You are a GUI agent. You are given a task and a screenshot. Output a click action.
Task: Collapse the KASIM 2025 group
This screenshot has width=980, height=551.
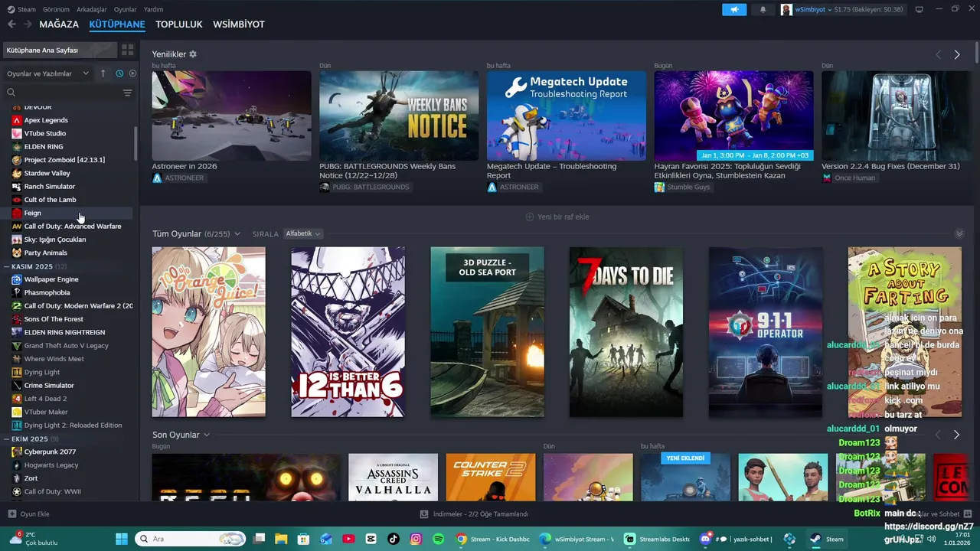7,266
